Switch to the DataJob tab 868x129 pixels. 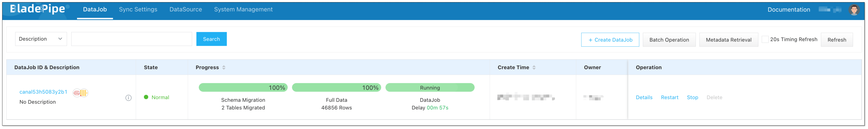pyautogui.click(x=95, y=9)
